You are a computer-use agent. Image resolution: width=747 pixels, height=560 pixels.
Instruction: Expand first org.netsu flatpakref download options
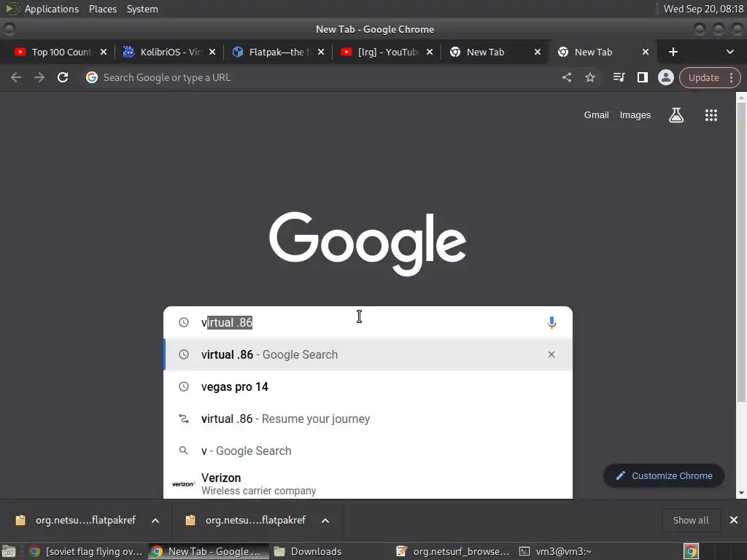[x=155, y=521]
